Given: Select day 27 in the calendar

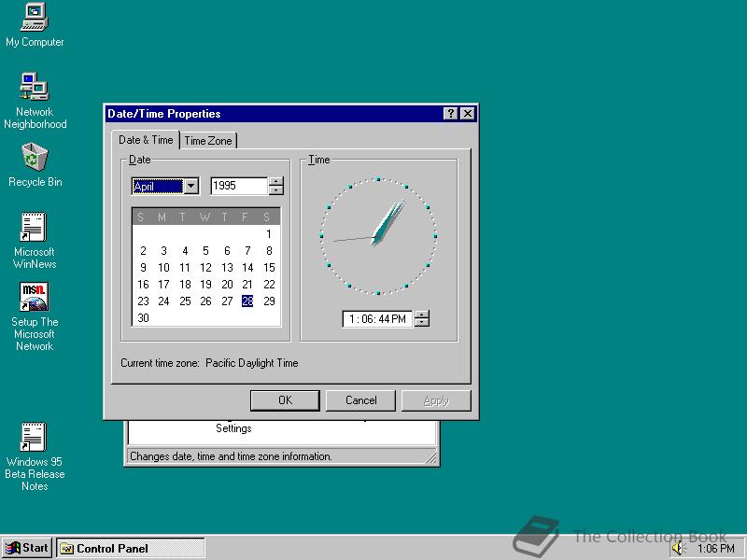Looking at the screenshot, I should 227,301.
